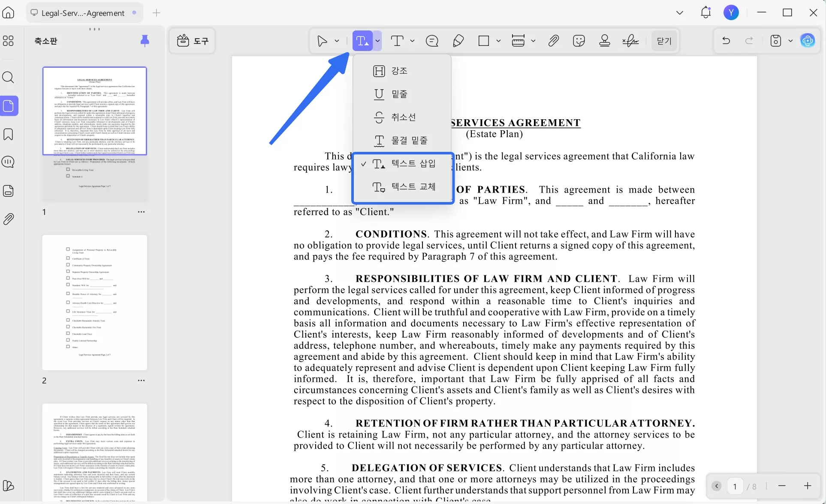Click the AI assistant icon top right
The width and height of the screenshot is (826, 504).
808,41
